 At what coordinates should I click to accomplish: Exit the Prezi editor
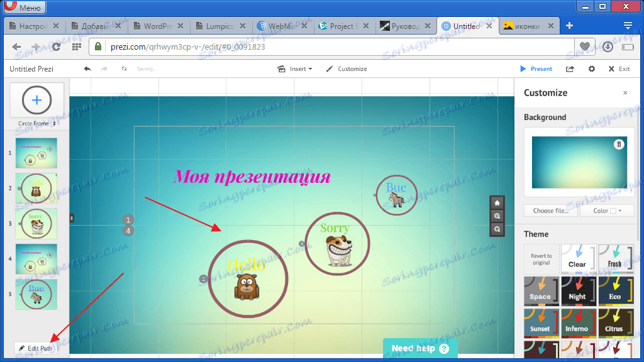[x=619, y=69]
